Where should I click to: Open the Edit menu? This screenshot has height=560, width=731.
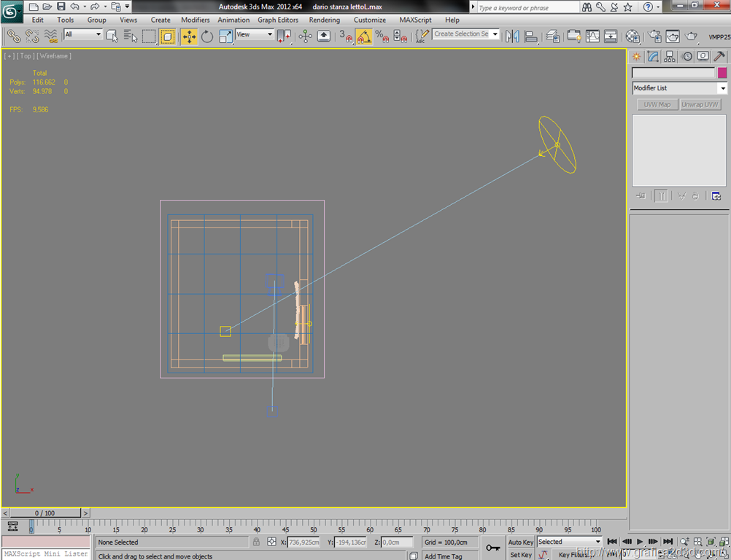(37, 20)
